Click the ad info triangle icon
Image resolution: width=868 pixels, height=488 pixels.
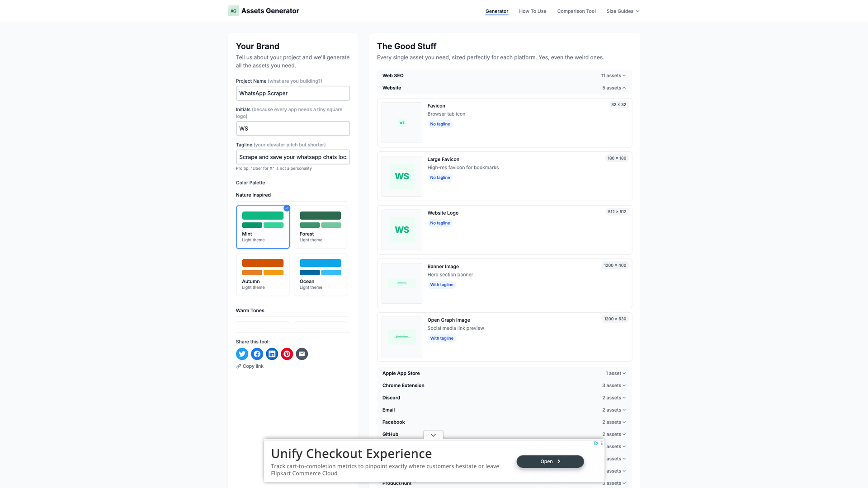click(596, 443)
